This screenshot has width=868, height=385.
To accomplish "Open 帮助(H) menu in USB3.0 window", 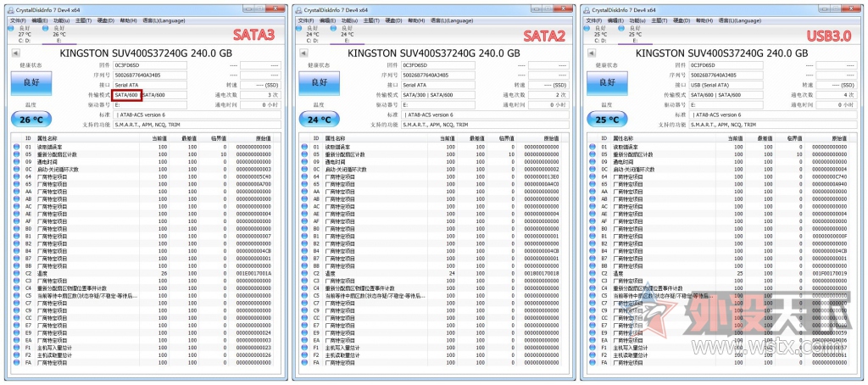I will click(704, 20).
